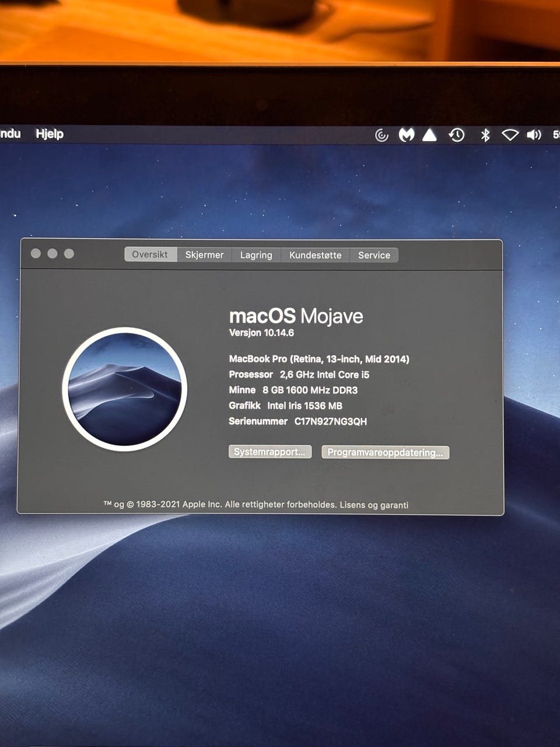The image size is (560, 747).
Task: Click the Programvareoppdatering... button
Action: click(x=385, y=452)
